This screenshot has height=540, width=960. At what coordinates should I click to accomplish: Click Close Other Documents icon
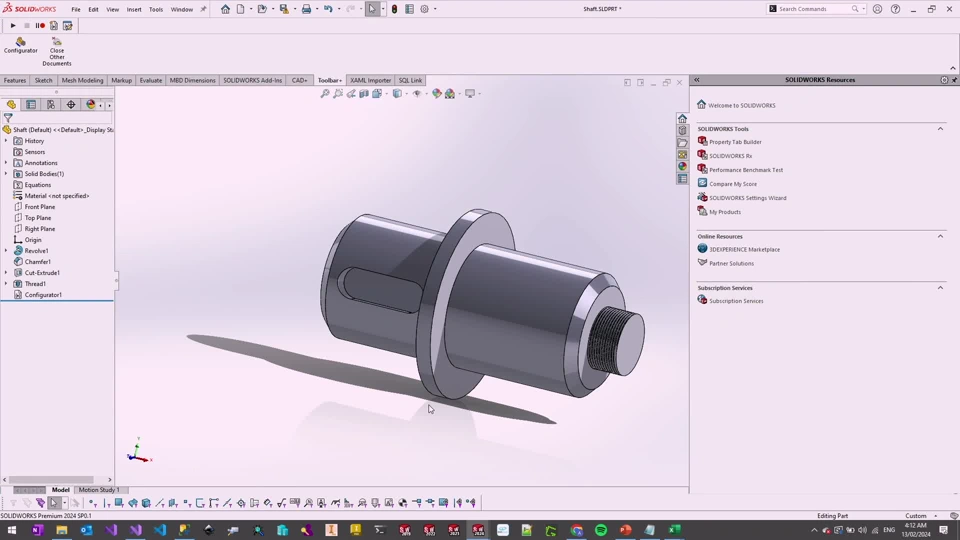pos(57,42)
